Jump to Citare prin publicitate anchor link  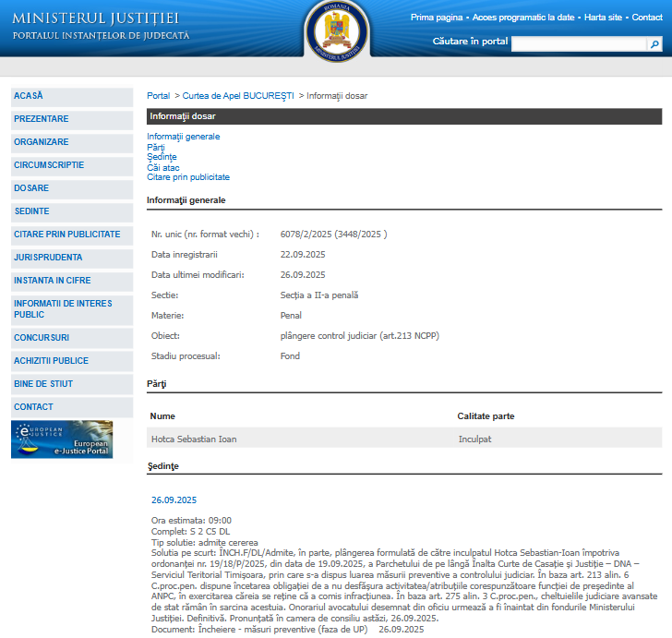coord(188,177)
